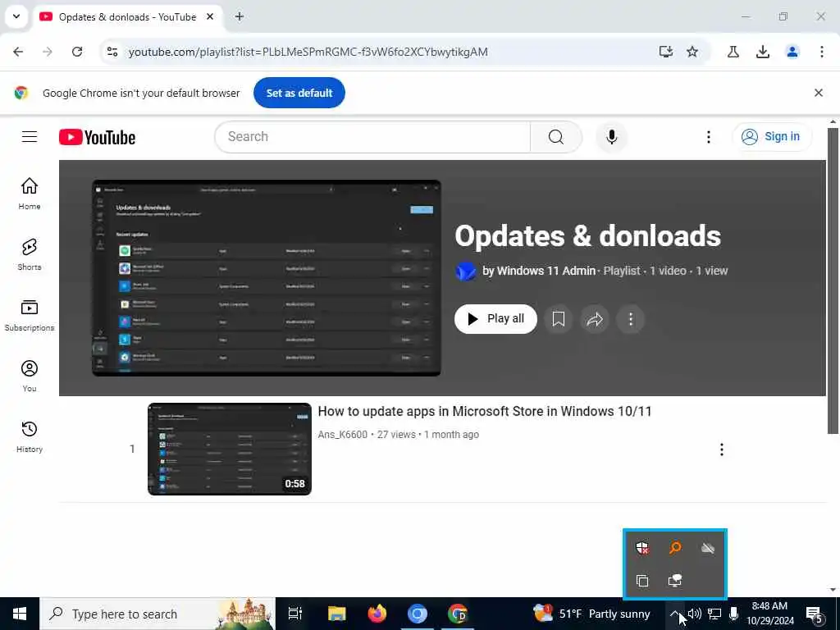Click the browser back arrow
Screen dimensions: 840x630
pos(18,52)
